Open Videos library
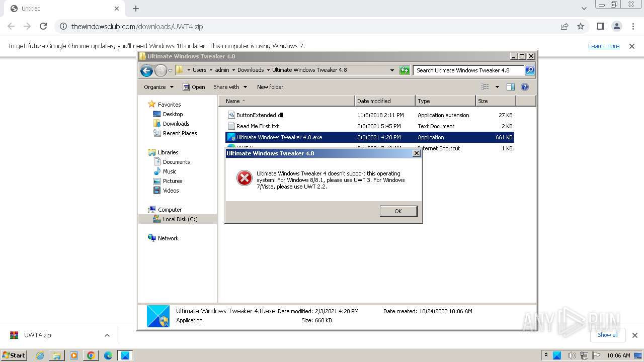 pyautogui.click(x=171, y=191)
